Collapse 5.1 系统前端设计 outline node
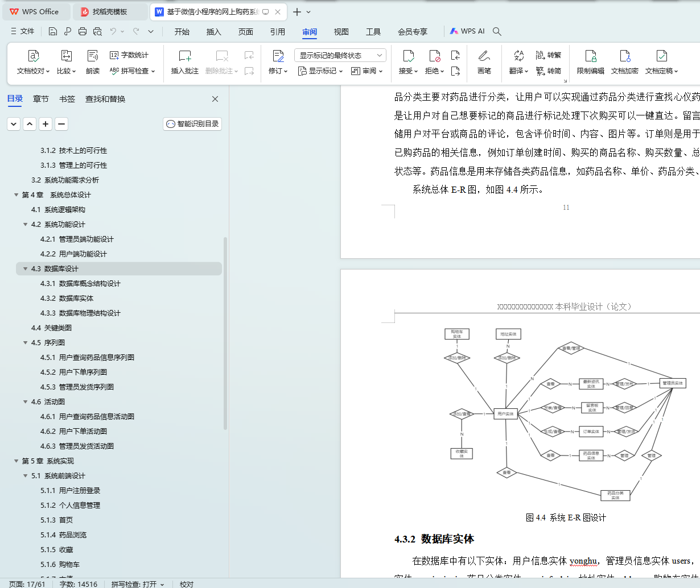The image size is (700, 588). (25, 475)
